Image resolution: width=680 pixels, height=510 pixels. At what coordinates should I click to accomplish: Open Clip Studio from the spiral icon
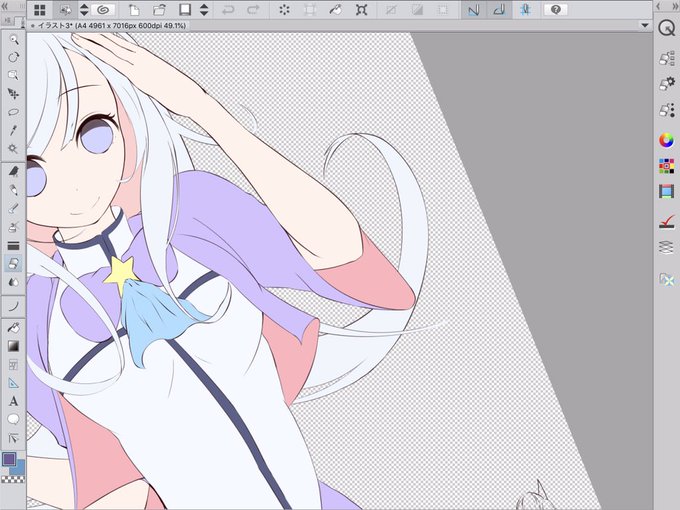point(103,10)
